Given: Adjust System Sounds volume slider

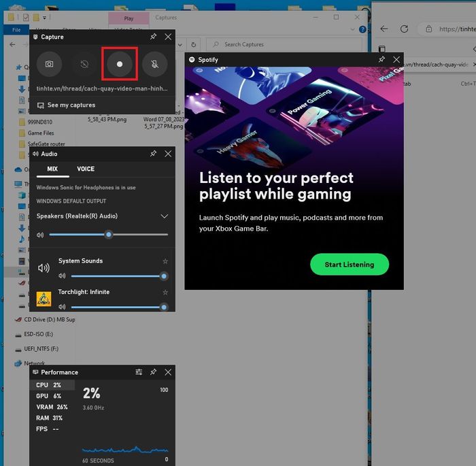Looking at the screenshot, I should [119, 276].
